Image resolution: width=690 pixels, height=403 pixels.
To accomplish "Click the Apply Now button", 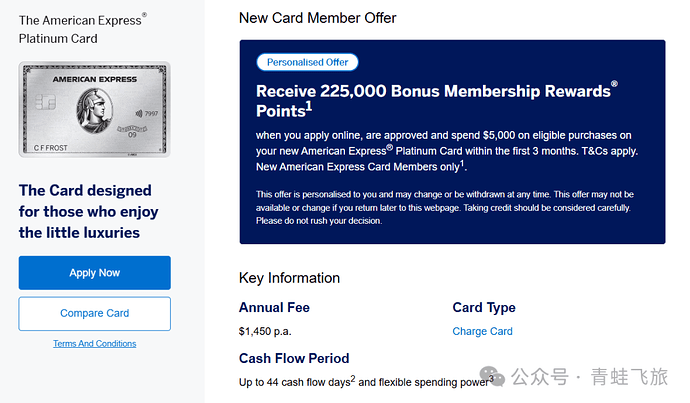I will (95, 273).
